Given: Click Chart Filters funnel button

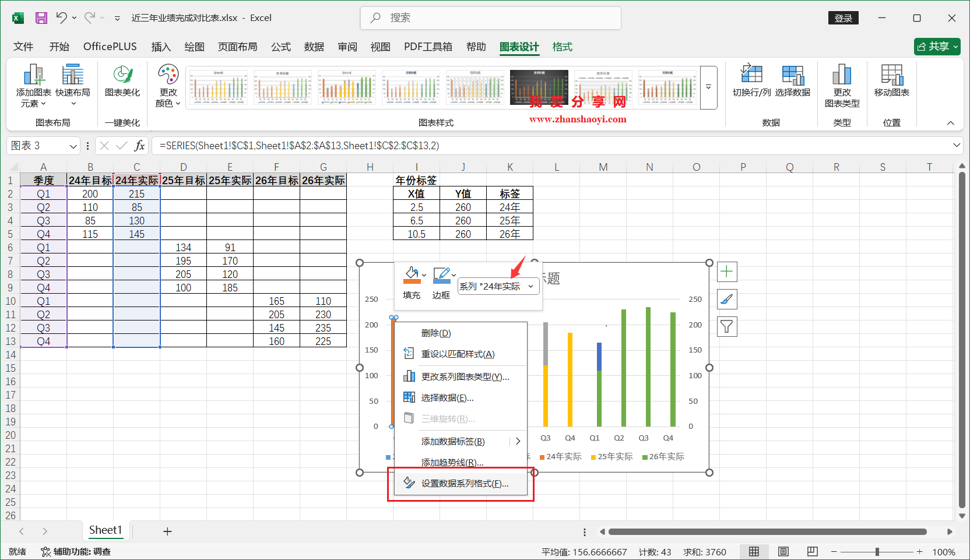Looking at the screenshot, I should tap(727, 326).
